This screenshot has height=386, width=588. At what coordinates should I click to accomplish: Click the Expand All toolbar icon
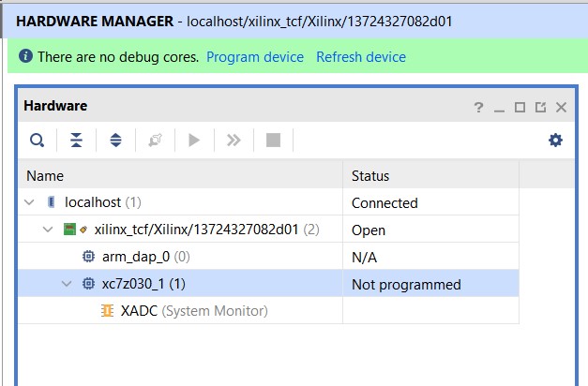[x=115, y=141]
